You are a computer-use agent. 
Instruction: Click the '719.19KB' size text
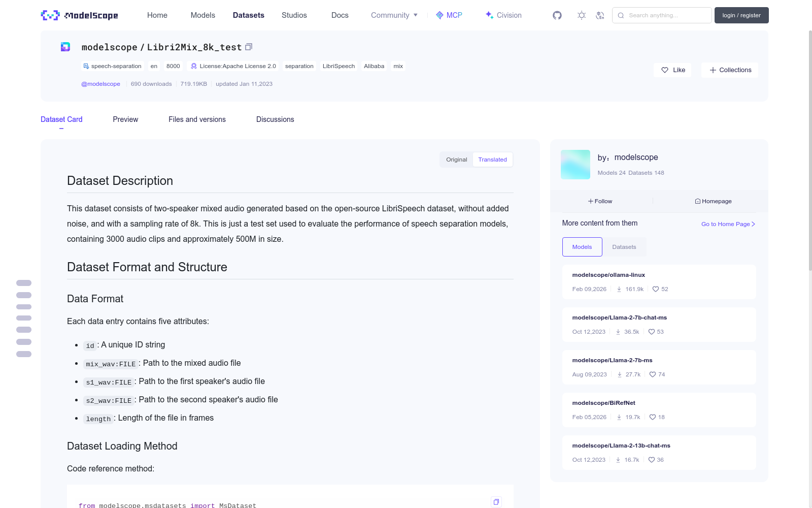[194, 84]
